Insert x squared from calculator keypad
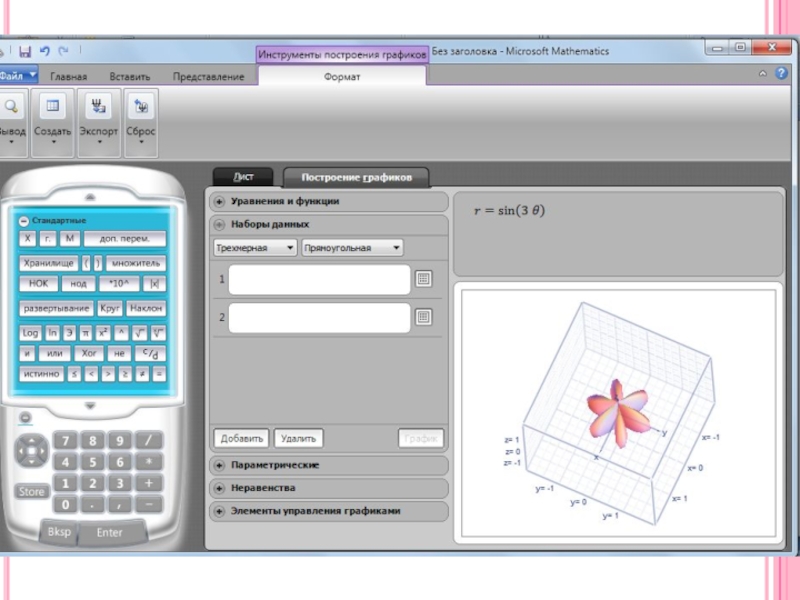 pyautogui.click(x=103, y=333)
